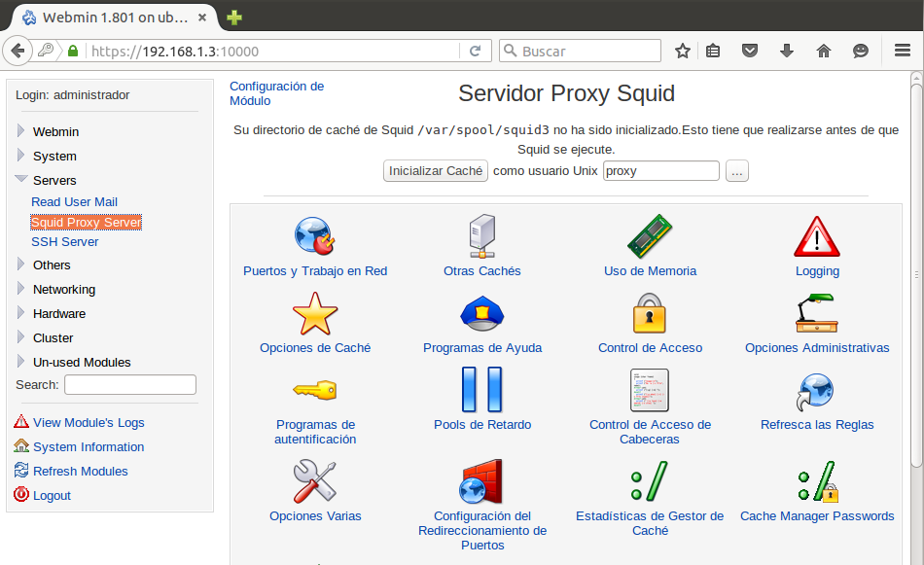Open the Logging warning triangle icon
The width and height of the screenshot is (924, 565).
[x=817, y=236]
